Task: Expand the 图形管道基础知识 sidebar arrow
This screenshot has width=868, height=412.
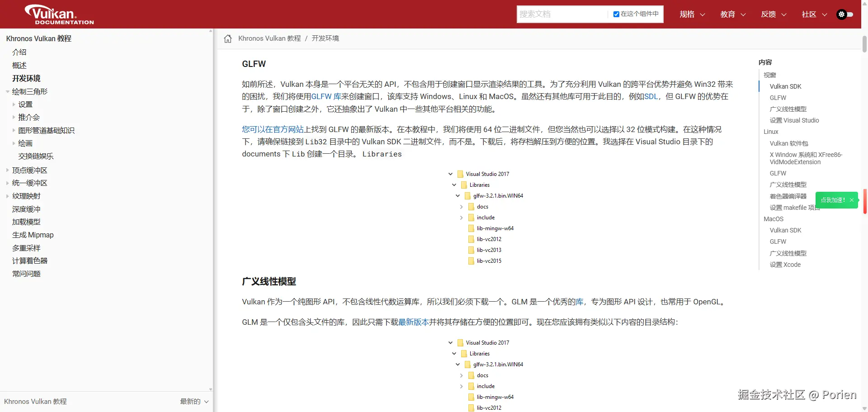Action: 14,131
